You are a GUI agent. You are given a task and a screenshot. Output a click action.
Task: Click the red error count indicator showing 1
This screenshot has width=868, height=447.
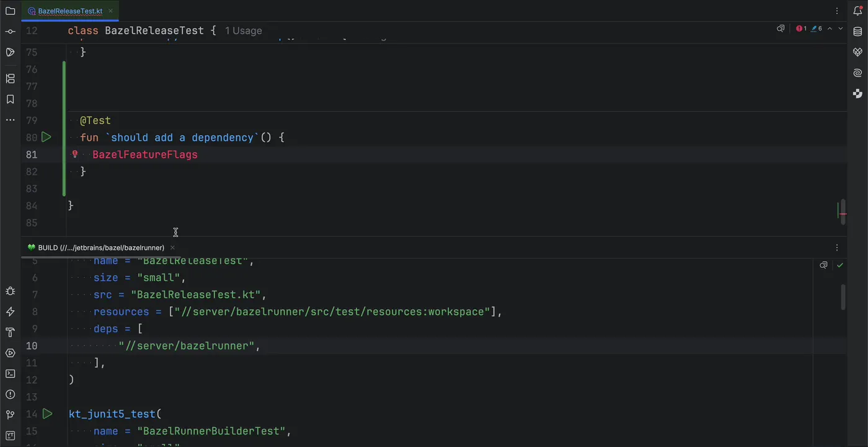801,29
